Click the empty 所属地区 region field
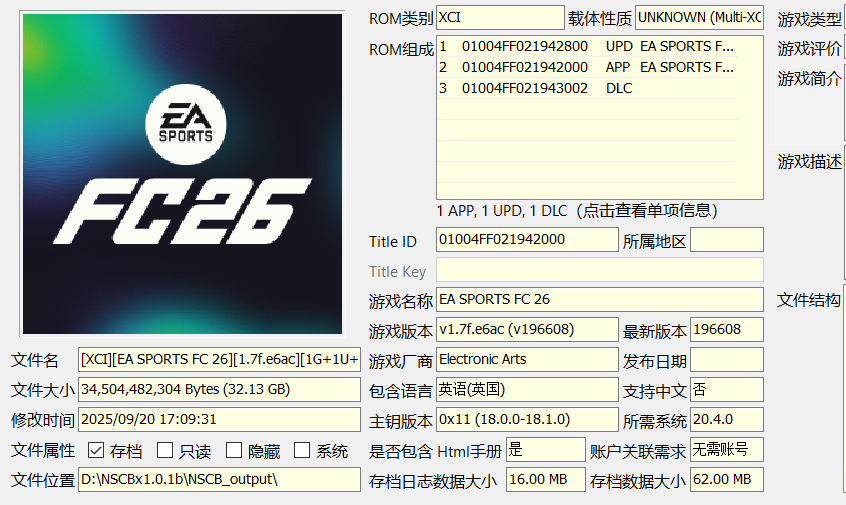Image resolution: width=846 pixels, height=505 pixels. [726, 240]
